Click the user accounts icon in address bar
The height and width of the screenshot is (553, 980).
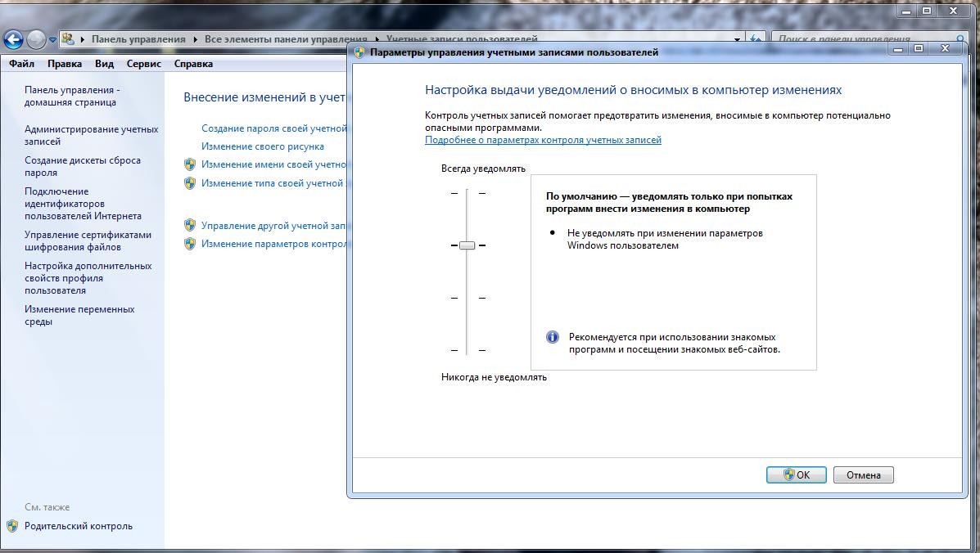[x=68, y=39]
